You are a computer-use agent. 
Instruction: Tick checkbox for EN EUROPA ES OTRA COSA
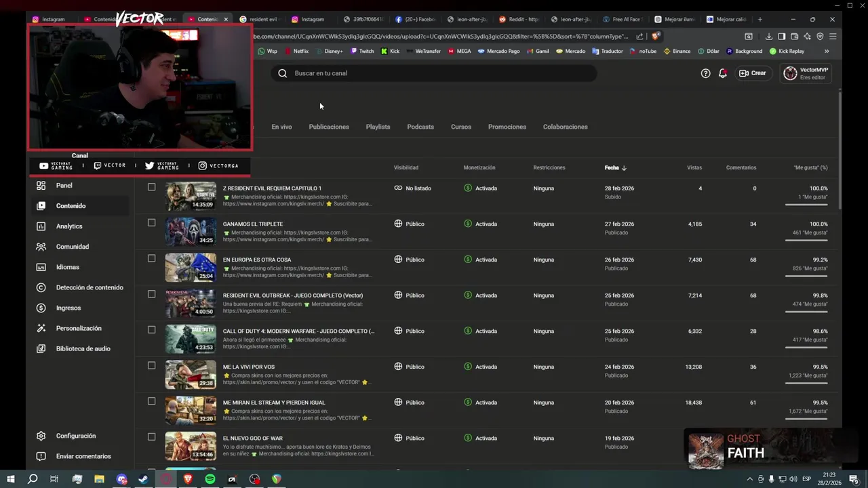[151, 258]
